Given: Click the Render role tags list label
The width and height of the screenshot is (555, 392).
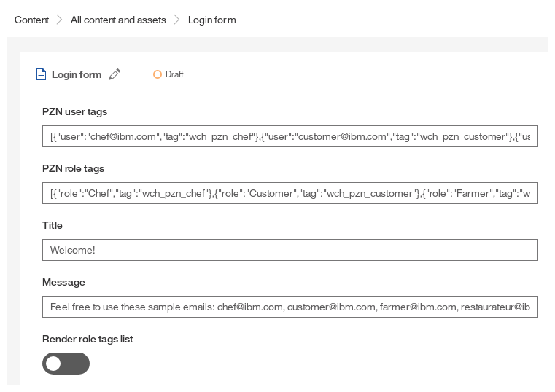Looking at the screenshot, I should pos(88,339).
